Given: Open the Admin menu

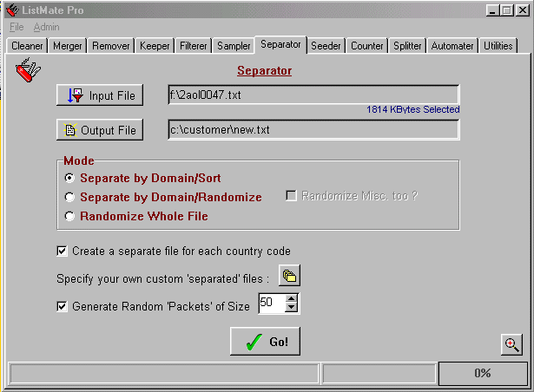Looking at the screenshot, I should [46, 27].
